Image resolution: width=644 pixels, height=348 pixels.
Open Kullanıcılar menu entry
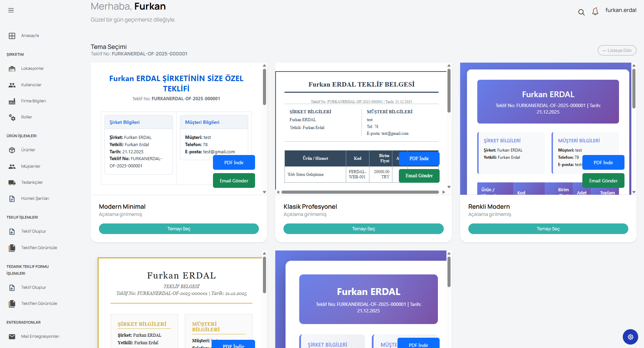pos(31,85)
